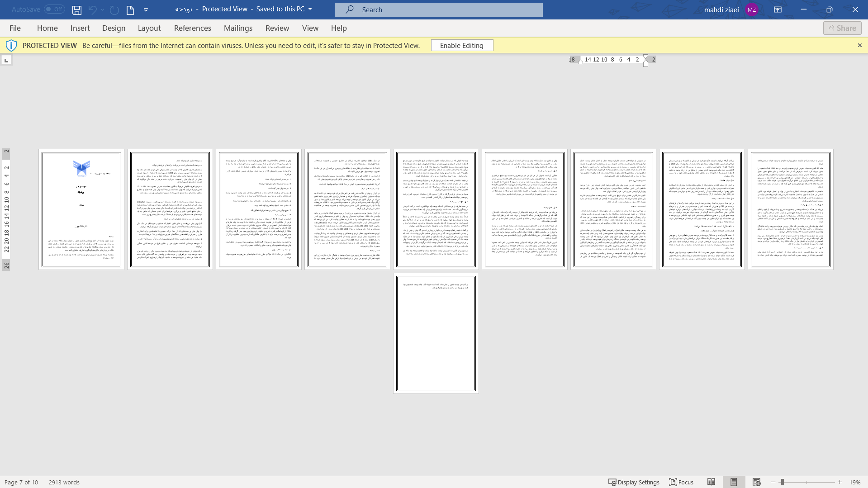Switch to Web Layout view icon

click(756, 482)
